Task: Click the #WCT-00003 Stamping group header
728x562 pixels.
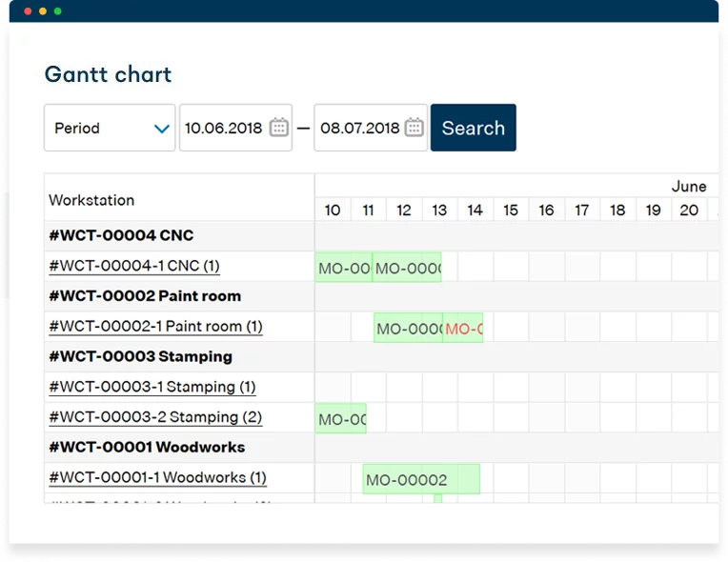Action: click(x=141, y=356)
